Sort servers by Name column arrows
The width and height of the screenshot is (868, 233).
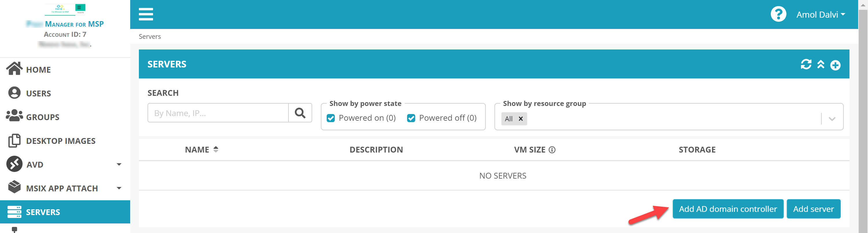(x=216, y=149)
